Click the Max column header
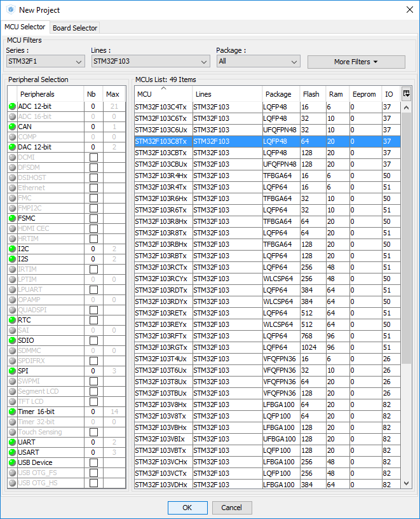 coord(114,94)
